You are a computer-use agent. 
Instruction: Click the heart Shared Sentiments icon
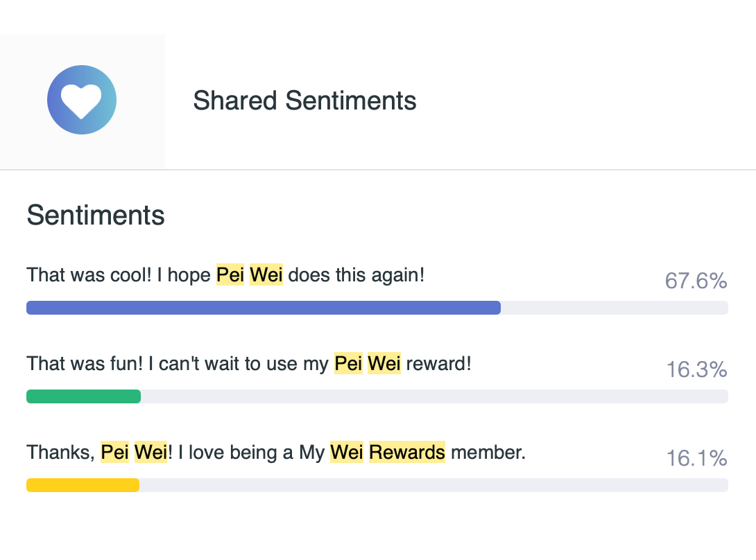coord(82,100)
